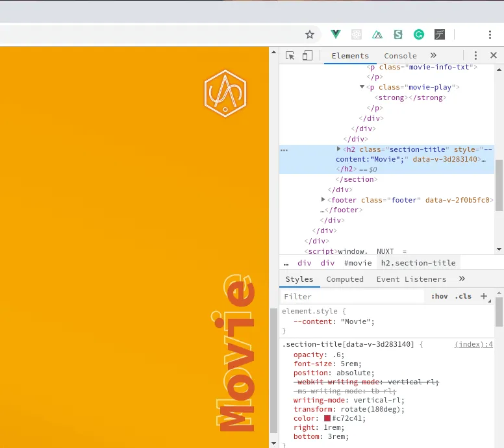Bookmark this page with the star icon
Image resolution: width=504 pixels, height=448 pixels.
pos(310,34)
